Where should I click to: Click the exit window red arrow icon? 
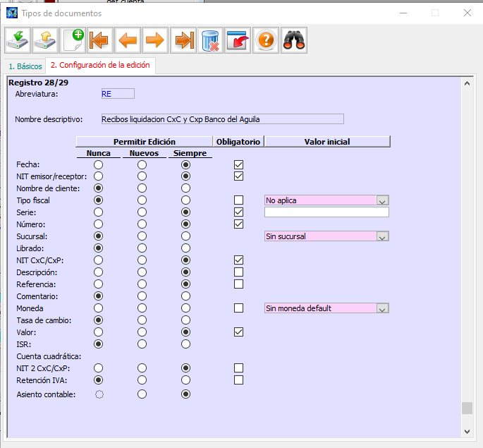238,40
